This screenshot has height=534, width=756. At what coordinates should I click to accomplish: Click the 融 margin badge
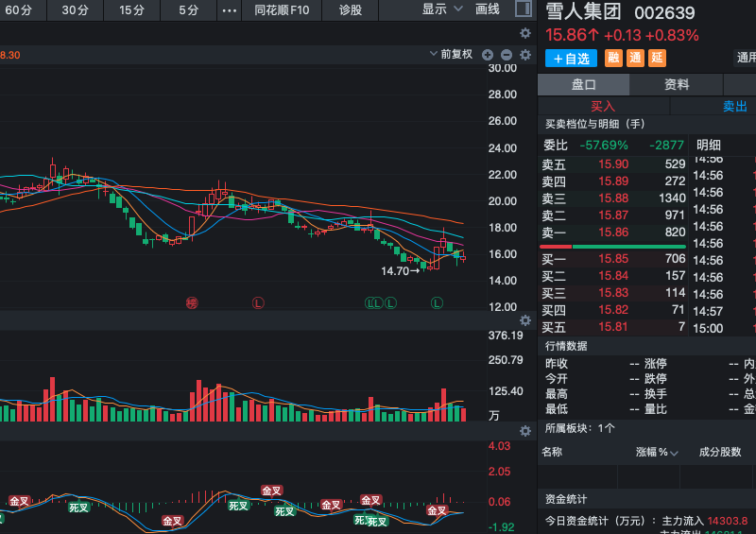click(613, 59)
